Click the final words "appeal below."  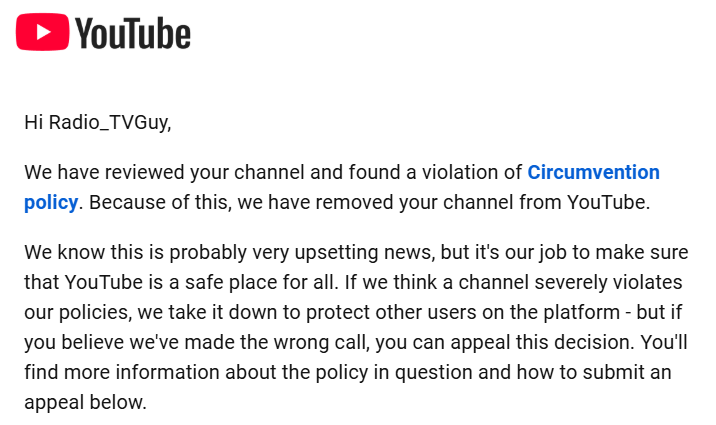pos(85,403)
